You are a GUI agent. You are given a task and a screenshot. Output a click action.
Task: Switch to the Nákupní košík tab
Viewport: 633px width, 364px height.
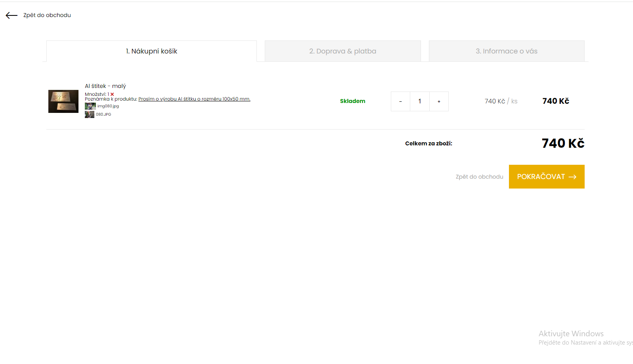click(151, 51)
